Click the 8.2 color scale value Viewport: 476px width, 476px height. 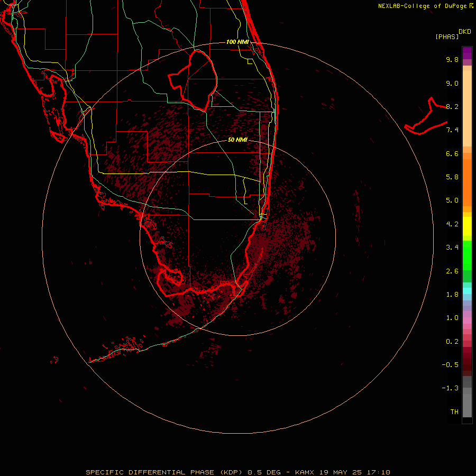pos(452,106)
